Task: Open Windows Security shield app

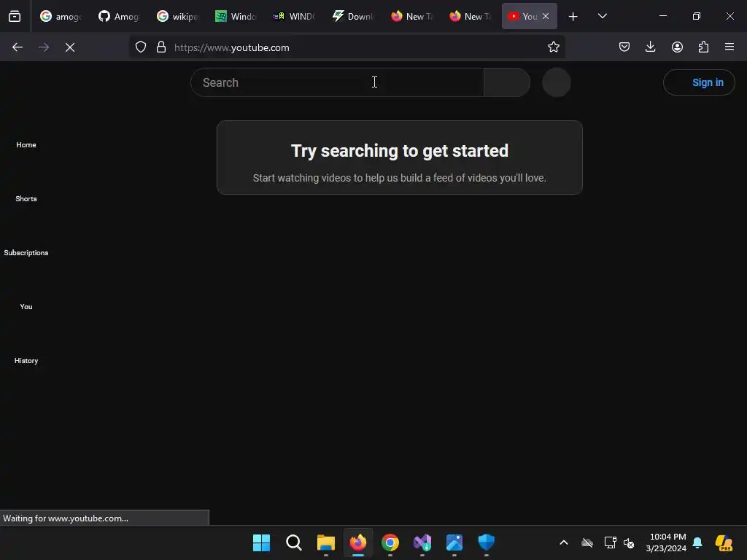Action: [x=487, y=542]
